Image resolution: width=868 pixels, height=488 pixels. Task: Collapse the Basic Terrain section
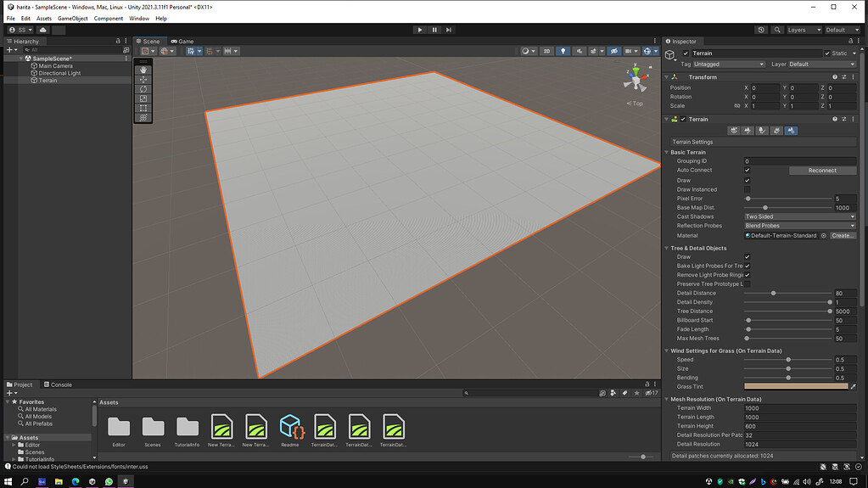tap(667, 152)
